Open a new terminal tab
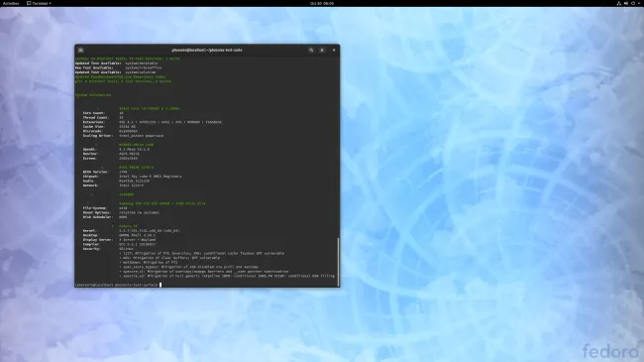 coord(81,50)
